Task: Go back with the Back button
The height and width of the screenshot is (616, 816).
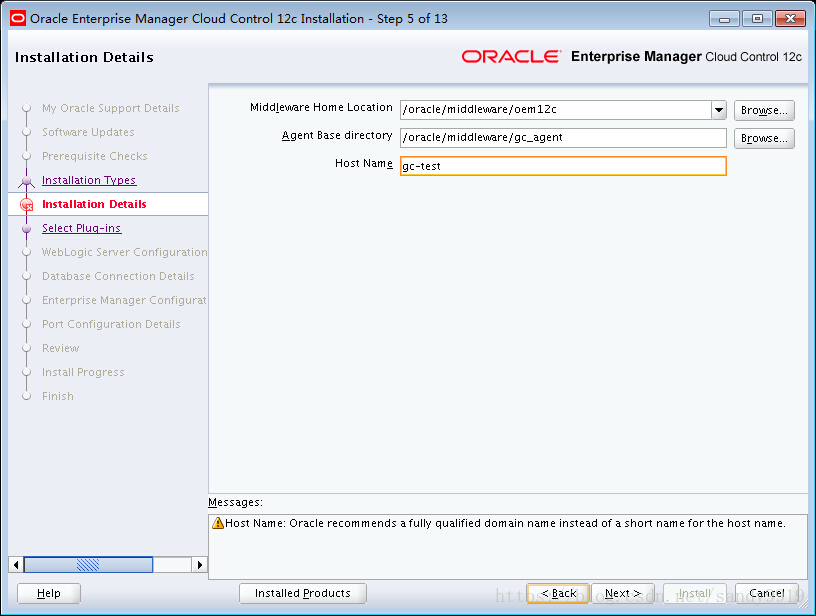Action: pos(558,593)
